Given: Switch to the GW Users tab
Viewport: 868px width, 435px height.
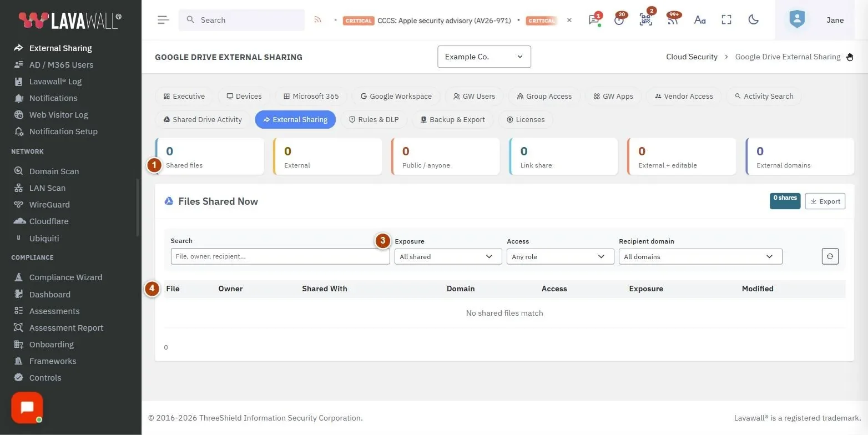Looking at the screenshot, I should tap(474, 96).
